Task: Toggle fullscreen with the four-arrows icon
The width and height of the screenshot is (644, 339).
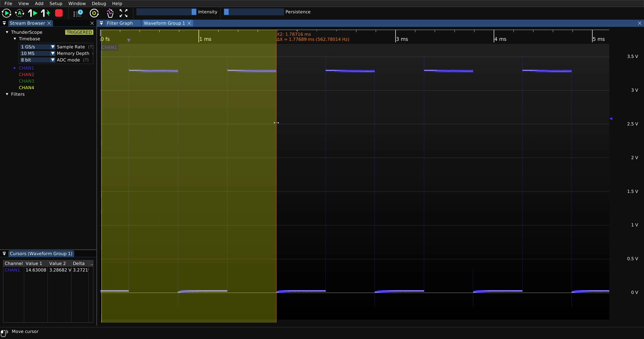Action: pyautogui.click(x=123, y=13)
